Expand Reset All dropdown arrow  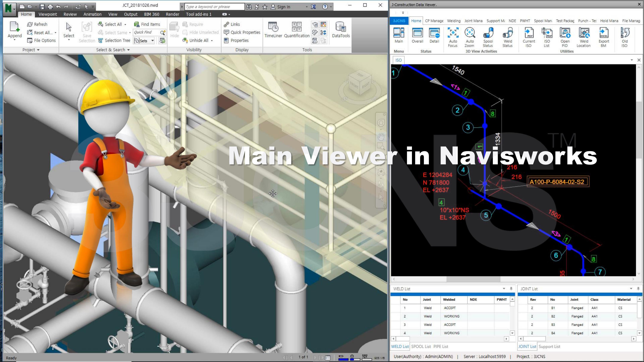56,33
